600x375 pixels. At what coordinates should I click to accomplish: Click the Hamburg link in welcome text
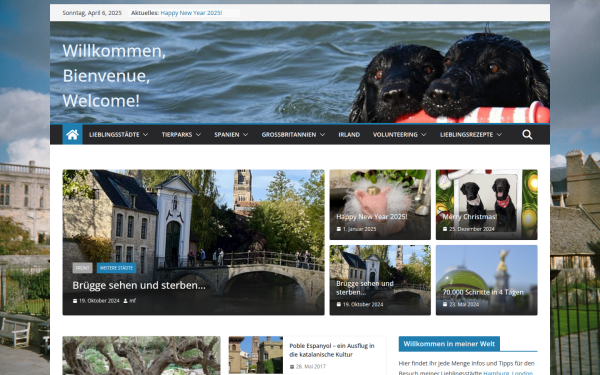click(496, 373)
